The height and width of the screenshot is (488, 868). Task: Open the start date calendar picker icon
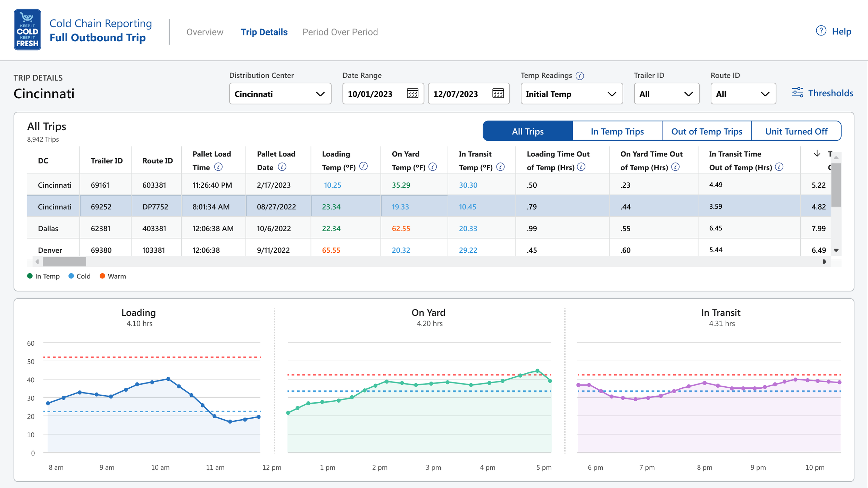click(x=412, y=93)
